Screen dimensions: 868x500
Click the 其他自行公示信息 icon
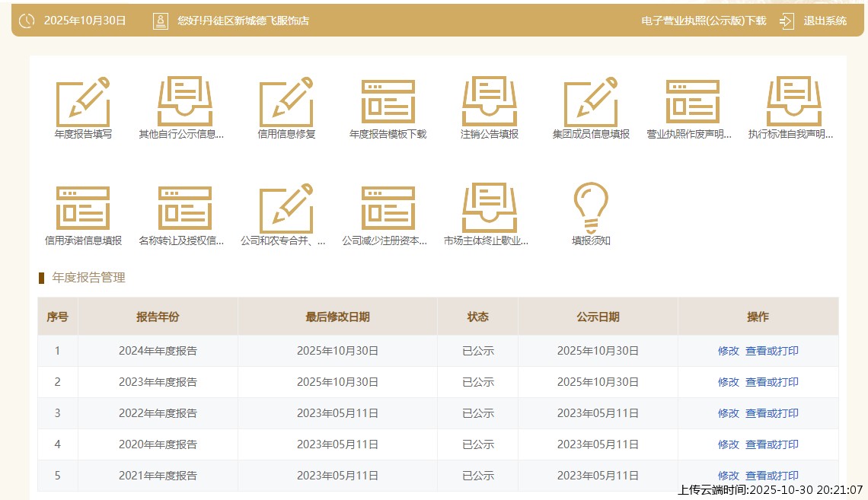pyautogui.click(x=185, y=103)
